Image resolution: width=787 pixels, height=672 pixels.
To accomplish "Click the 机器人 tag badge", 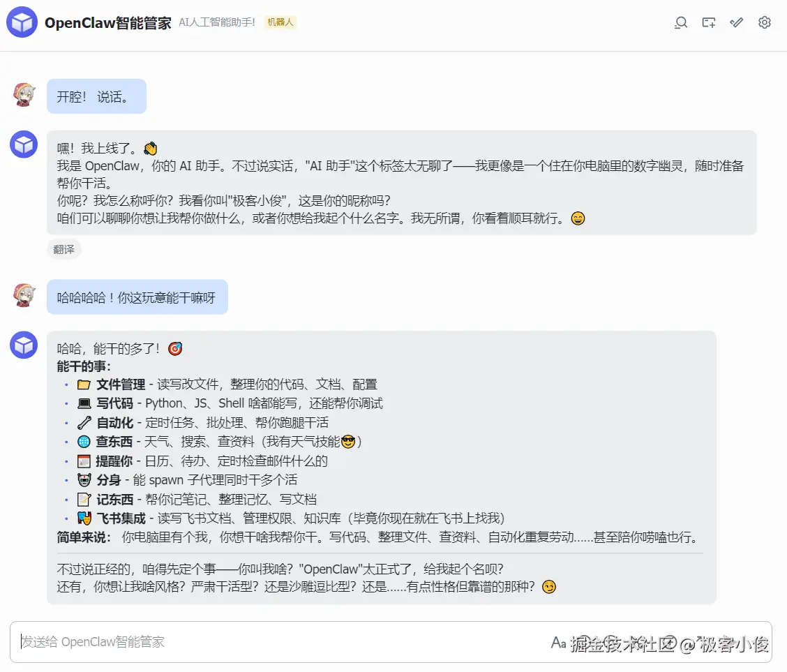I will pos(280,22).
